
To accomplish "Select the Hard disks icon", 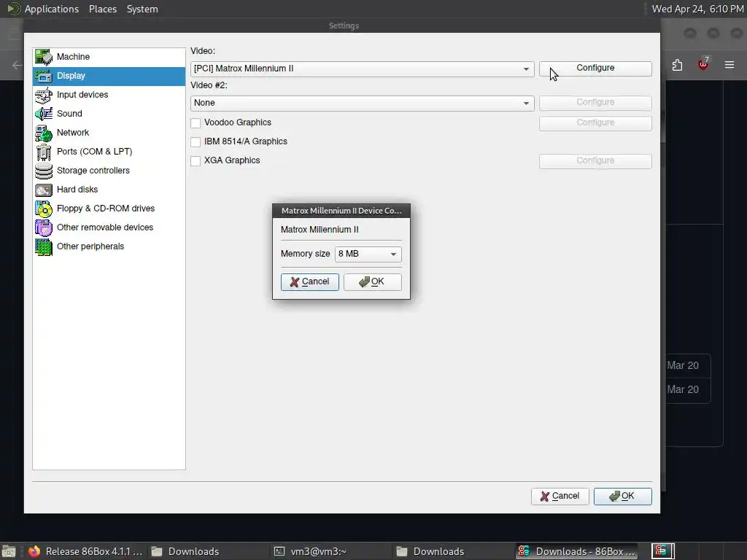I will click(x=43, y=190).
